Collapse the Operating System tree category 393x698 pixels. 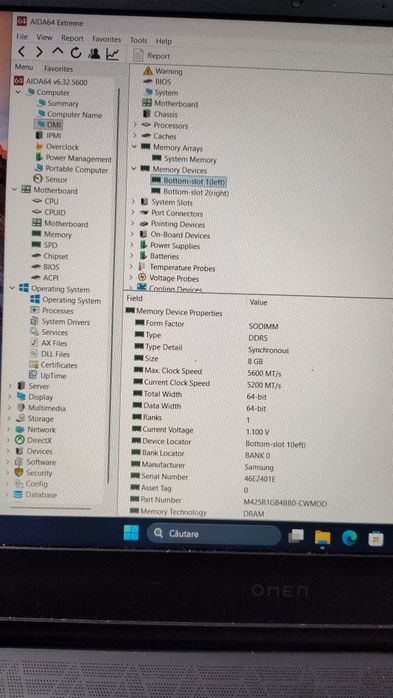(x=12, y=288)
